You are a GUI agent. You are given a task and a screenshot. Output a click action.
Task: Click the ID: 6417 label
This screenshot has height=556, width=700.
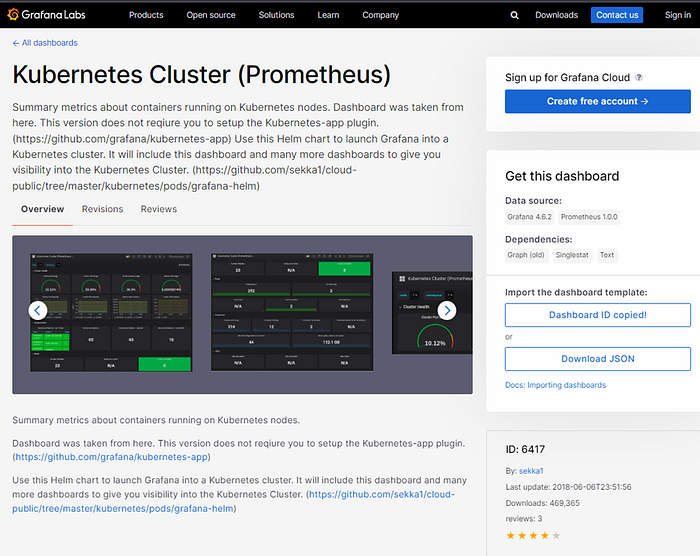[x=525, y=449]
